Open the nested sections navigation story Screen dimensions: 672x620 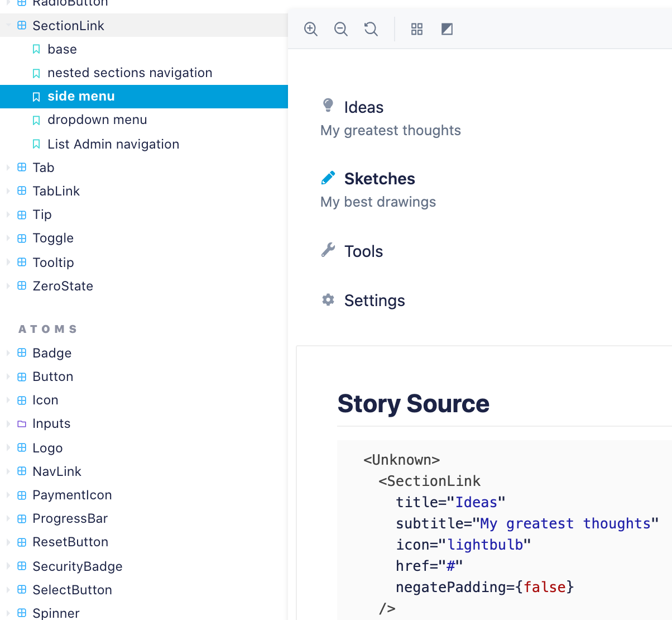click(x=129, y=73)
